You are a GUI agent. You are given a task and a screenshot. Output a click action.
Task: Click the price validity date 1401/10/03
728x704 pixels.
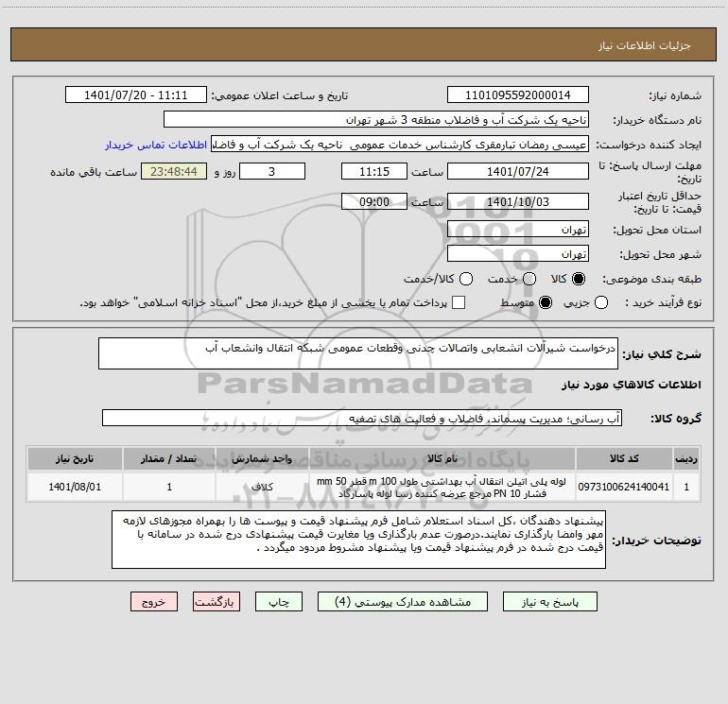click(x=518, y=201)
